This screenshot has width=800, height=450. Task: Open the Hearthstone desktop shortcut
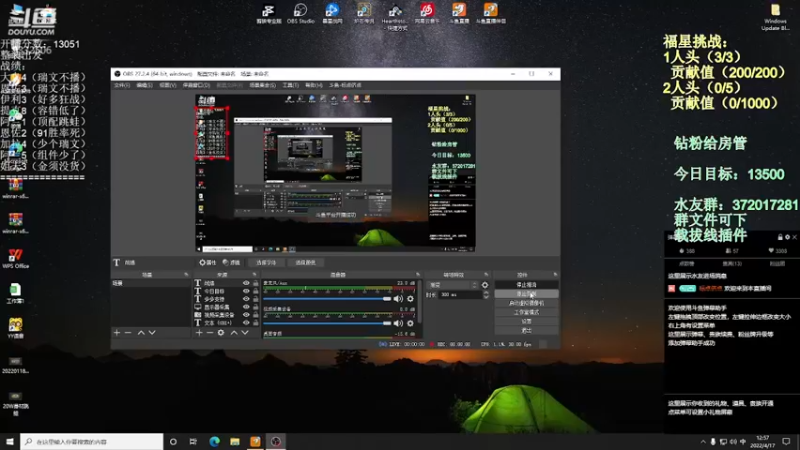coord(395,16)
